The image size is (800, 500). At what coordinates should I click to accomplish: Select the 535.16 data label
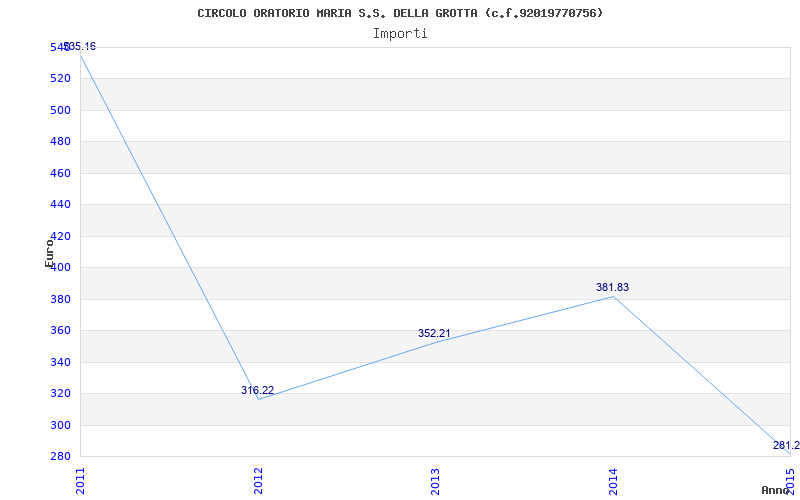[x=80, y=46]
